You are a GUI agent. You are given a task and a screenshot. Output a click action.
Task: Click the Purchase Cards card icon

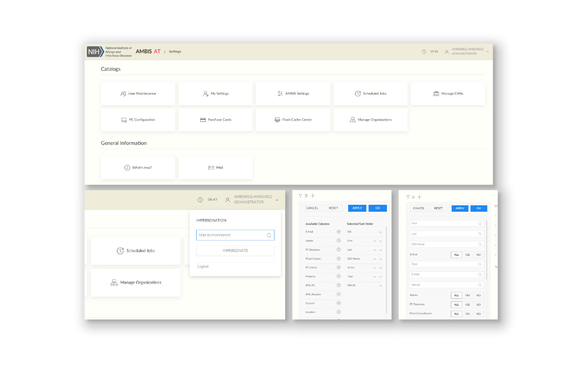click(x=203, y=120)
